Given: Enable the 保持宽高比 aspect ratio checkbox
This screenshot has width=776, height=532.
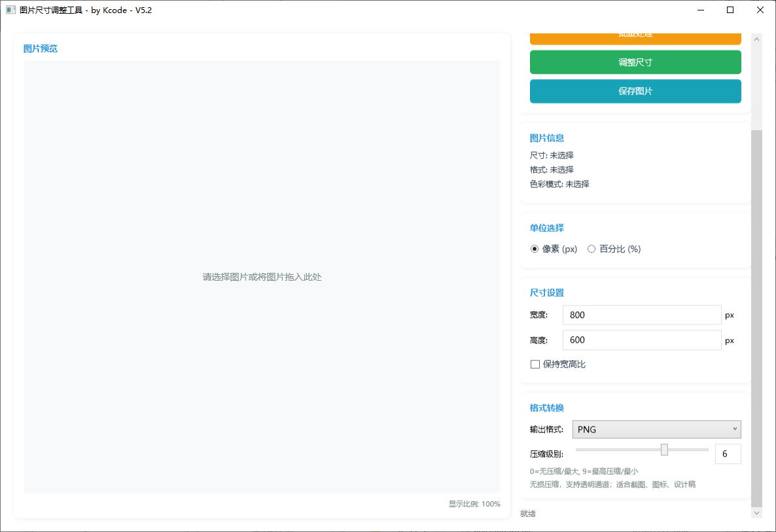Looking at the screenshot, I should click(x=535, y=364).
